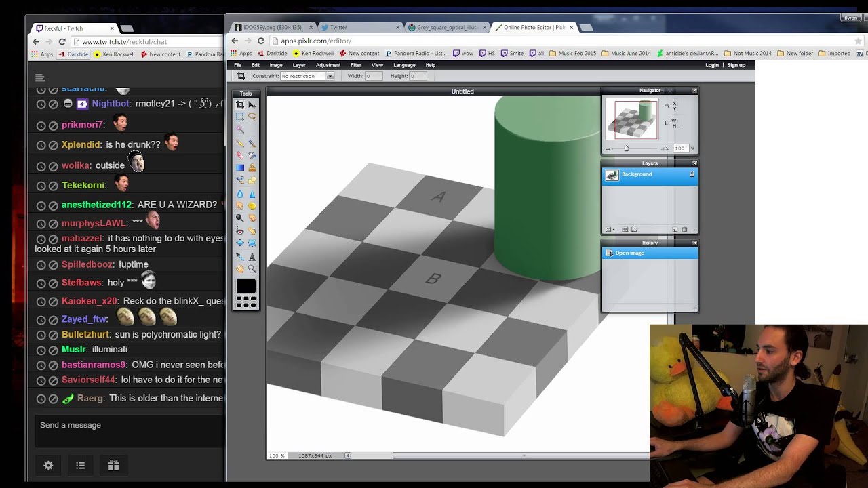Viewport: 868px width, 488px height.
Task: Select the Type text tool
Action: (252, 257)
